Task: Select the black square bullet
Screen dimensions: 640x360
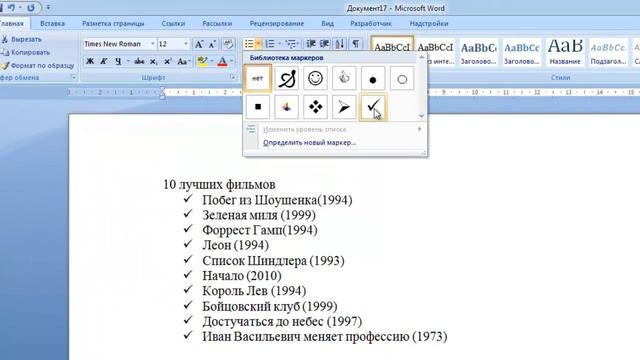Action: click(x=258, y=107)
